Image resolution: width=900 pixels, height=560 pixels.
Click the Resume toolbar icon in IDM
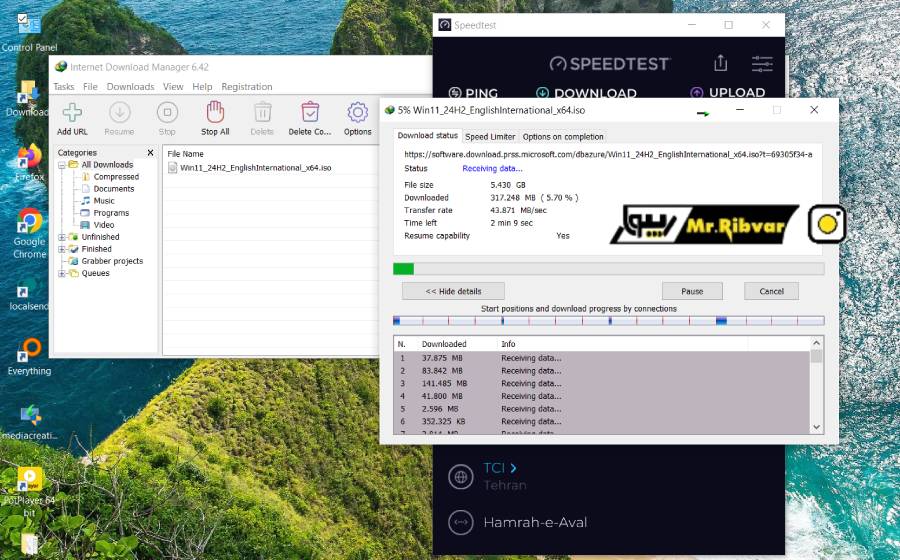(x=119, y=113)
